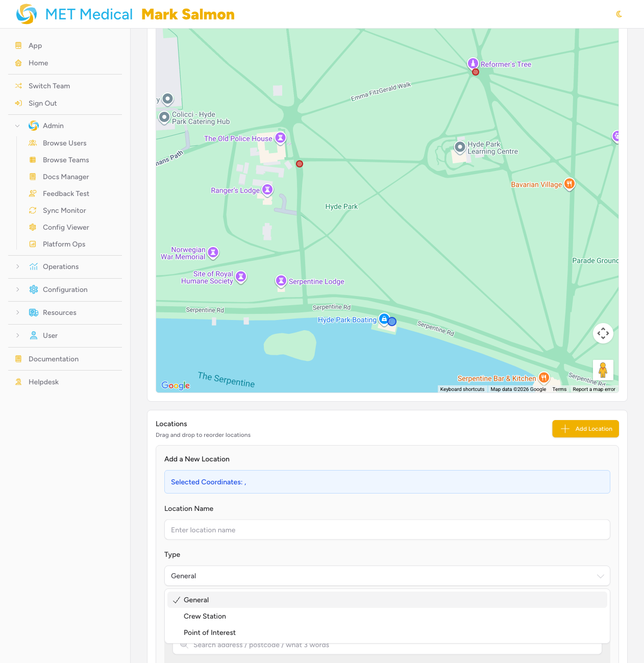Screen dimensions: 644x663
Task: Click the Hyde Park map label
Action: pyautogui.click(x=341, y=207)
